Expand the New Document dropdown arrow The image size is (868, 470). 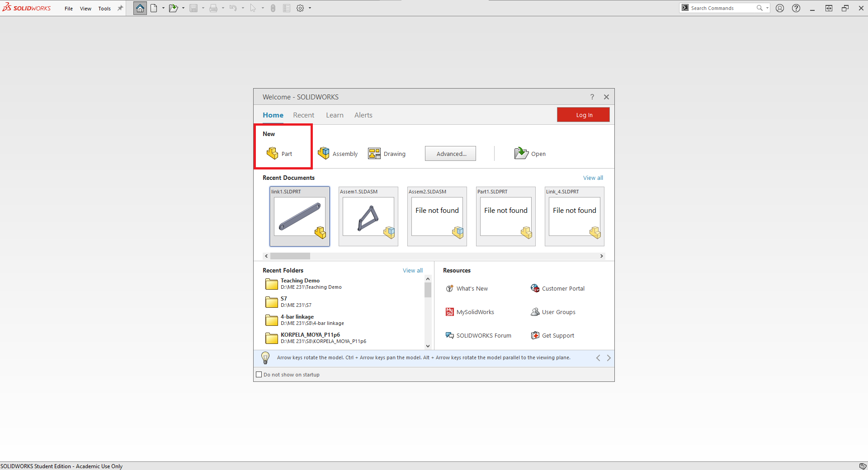coord(164,8)
